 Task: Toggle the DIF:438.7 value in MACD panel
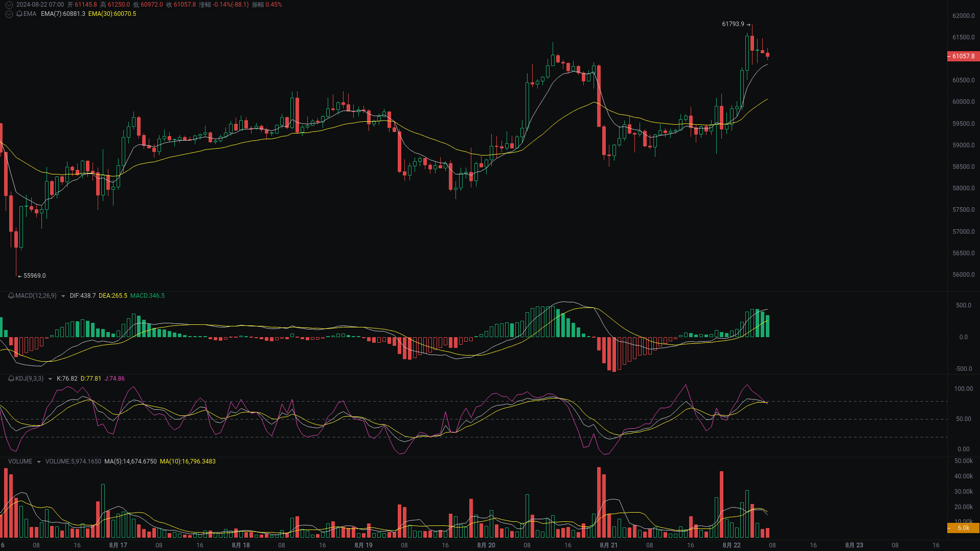tap(82, 296)
